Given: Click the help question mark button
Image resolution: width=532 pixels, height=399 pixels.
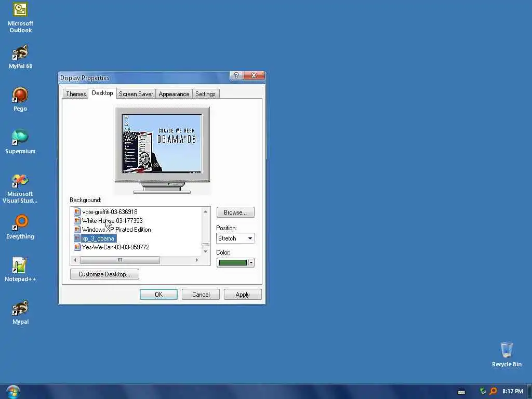Looking at the screenshot, I should pyautogui.click(x=236, y=75).
